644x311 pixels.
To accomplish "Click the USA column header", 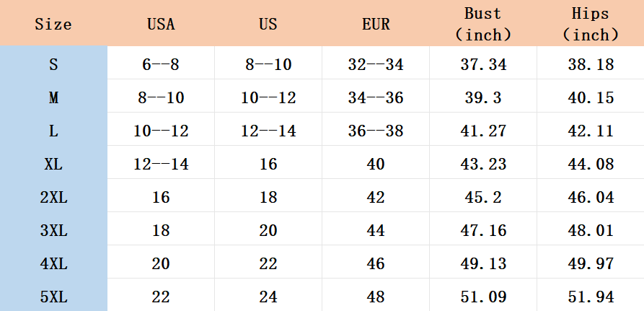I will click(x=161, y=24).
